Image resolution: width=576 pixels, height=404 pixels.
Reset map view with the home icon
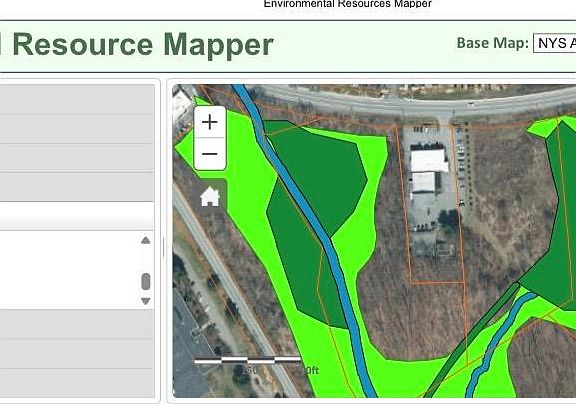click(210, 196)
